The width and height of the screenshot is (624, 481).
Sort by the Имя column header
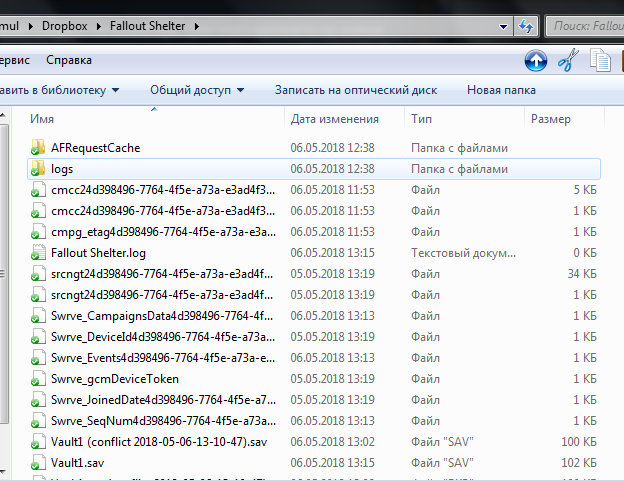point(42,119)
